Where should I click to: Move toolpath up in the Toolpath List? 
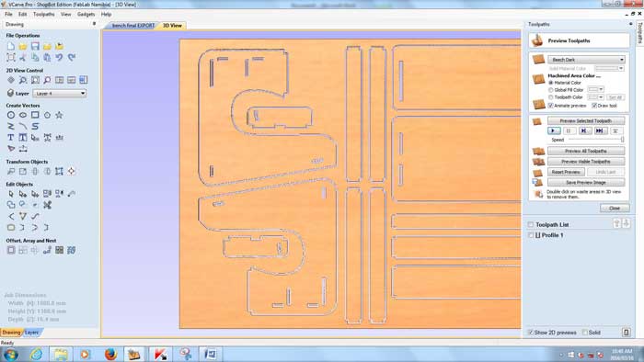(617, 223)
